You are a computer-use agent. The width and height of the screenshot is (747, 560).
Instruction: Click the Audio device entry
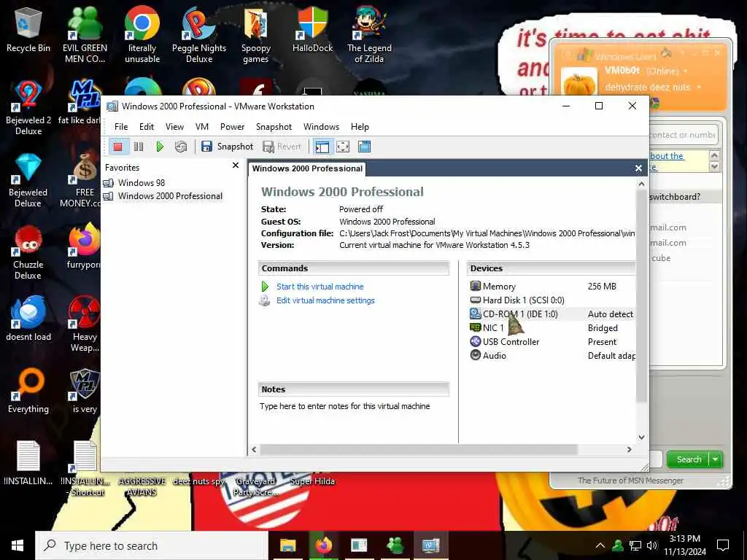(494, 355)
